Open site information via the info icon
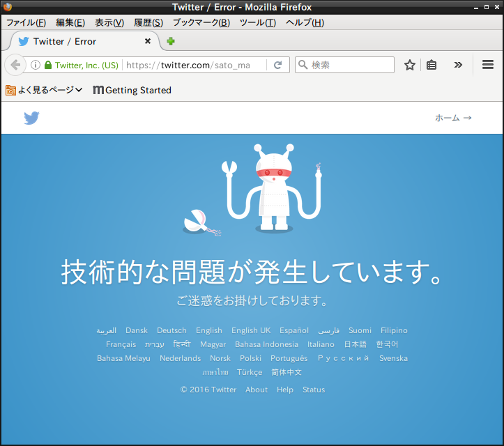 pos(36,65)
